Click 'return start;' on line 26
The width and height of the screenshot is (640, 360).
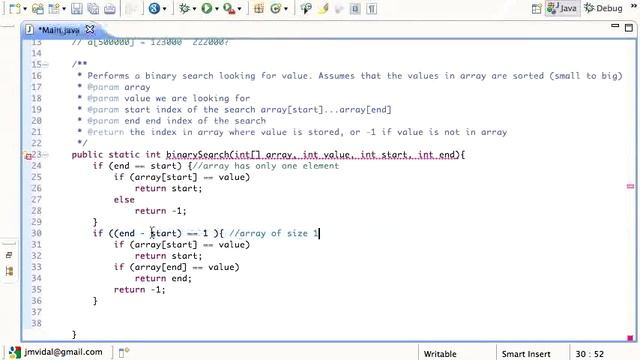[x=168, y=189]
